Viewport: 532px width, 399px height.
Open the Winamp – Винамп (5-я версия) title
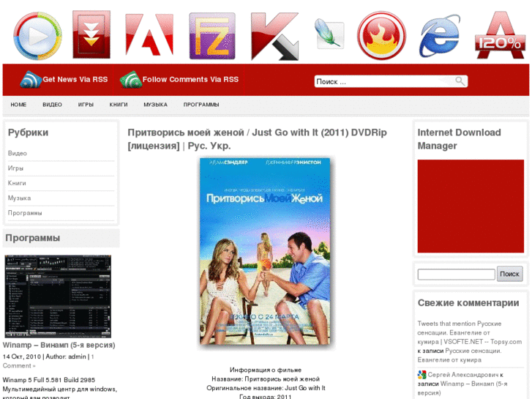59,345
